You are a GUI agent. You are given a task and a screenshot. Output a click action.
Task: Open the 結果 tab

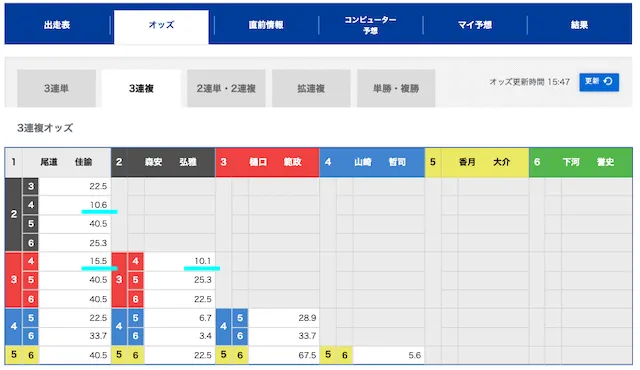coord(579,25)
